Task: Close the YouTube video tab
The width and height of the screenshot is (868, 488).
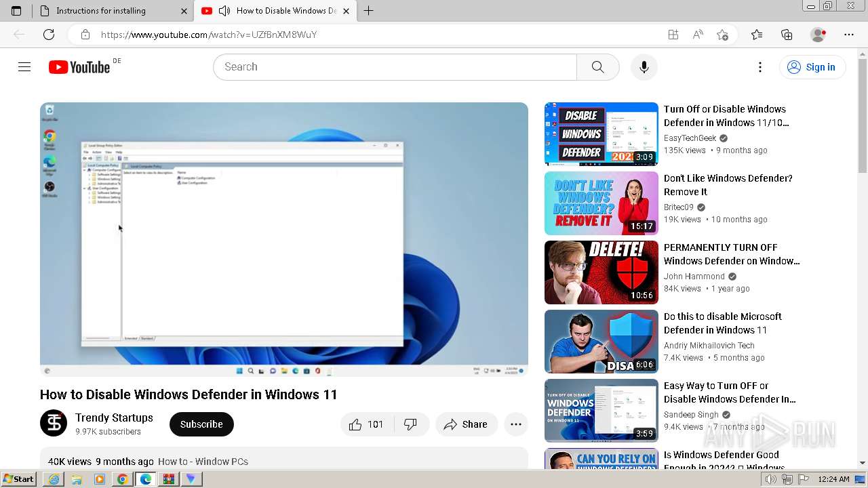Action: pos(347,11)
